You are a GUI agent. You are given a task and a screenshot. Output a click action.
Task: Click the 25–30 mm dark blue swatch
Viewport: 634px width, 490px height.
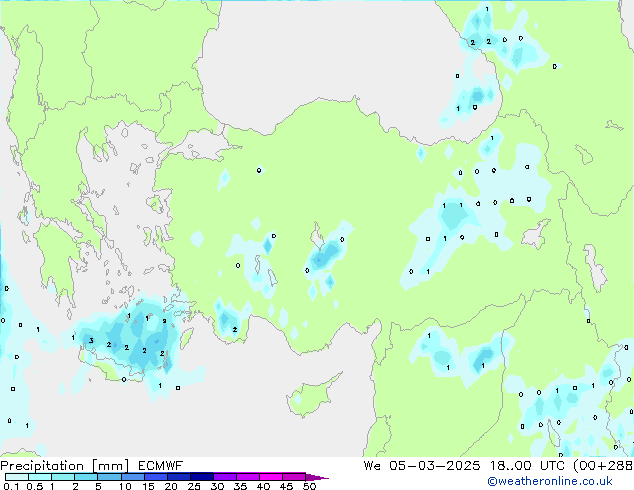[x=202, y=477]
